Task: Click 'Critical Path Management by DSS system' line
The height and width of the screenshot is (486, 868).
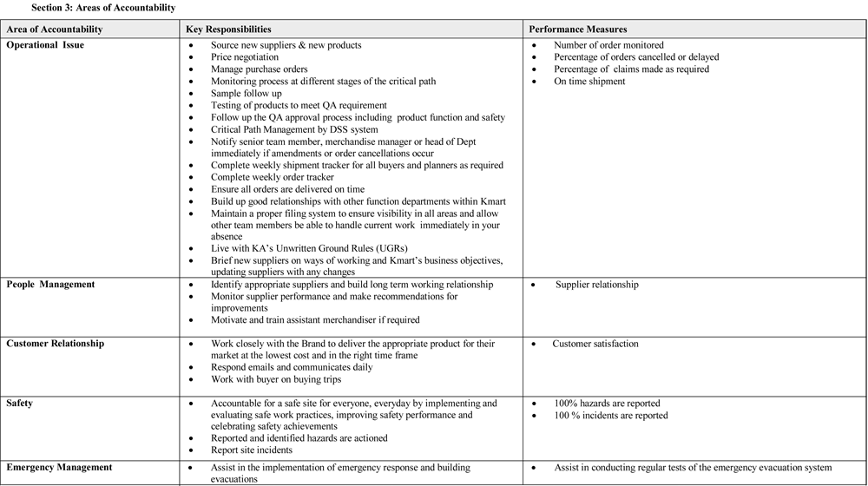Action: tap(294, 129)
